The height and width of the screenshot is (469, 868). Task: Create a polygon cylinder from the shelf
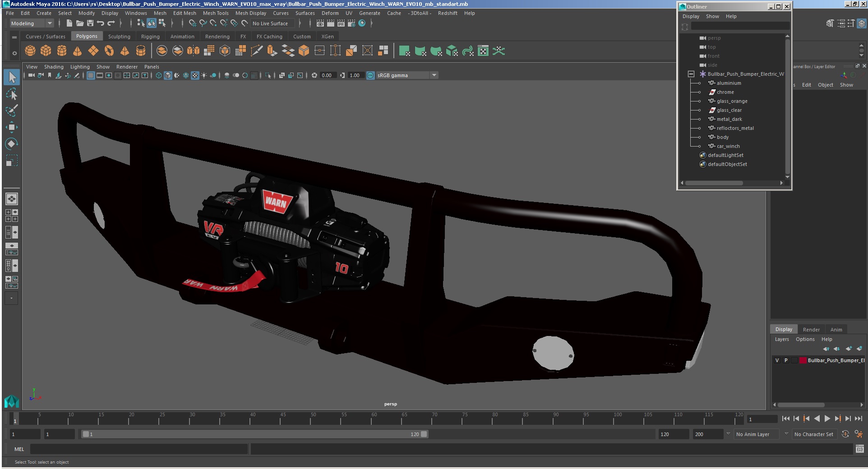coord(62,51)
